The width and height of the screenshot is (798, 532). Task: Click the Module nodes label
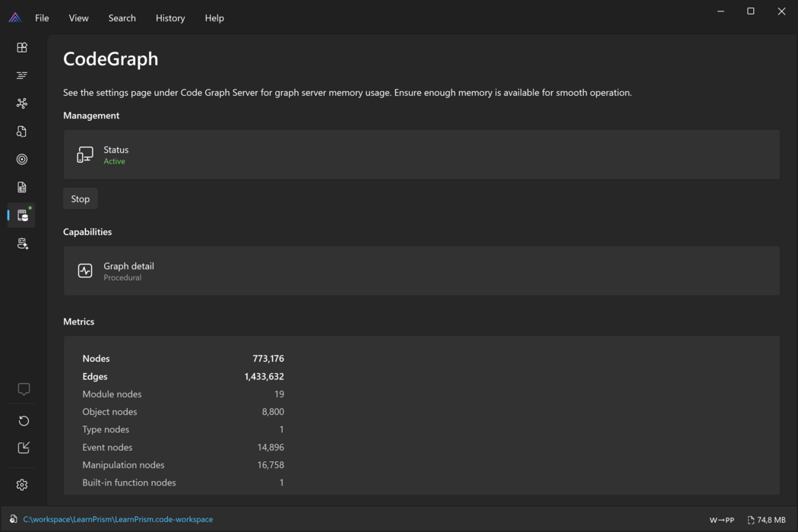112,394
